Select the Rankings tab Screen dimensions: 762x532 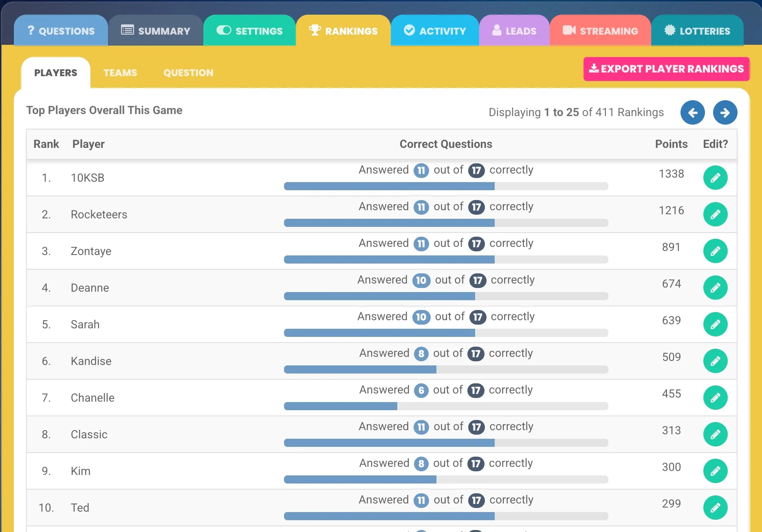(x=344, y=31)
